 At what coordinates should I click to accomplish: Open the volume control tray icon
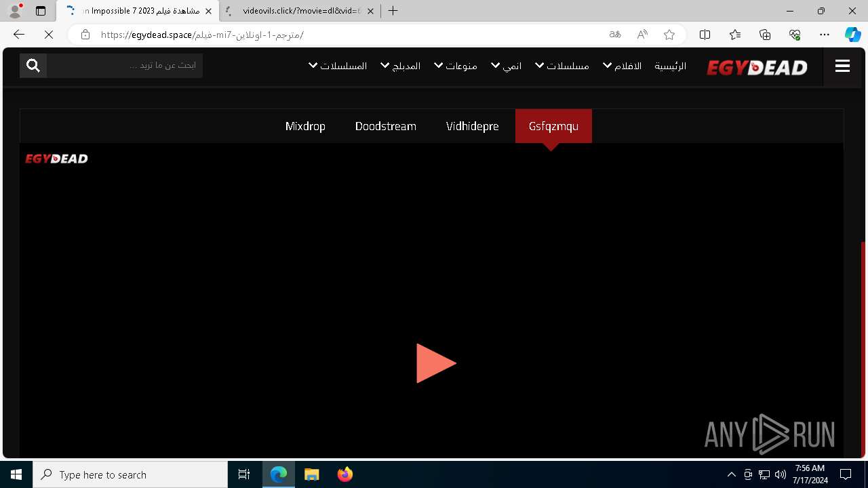click(781, 474)
